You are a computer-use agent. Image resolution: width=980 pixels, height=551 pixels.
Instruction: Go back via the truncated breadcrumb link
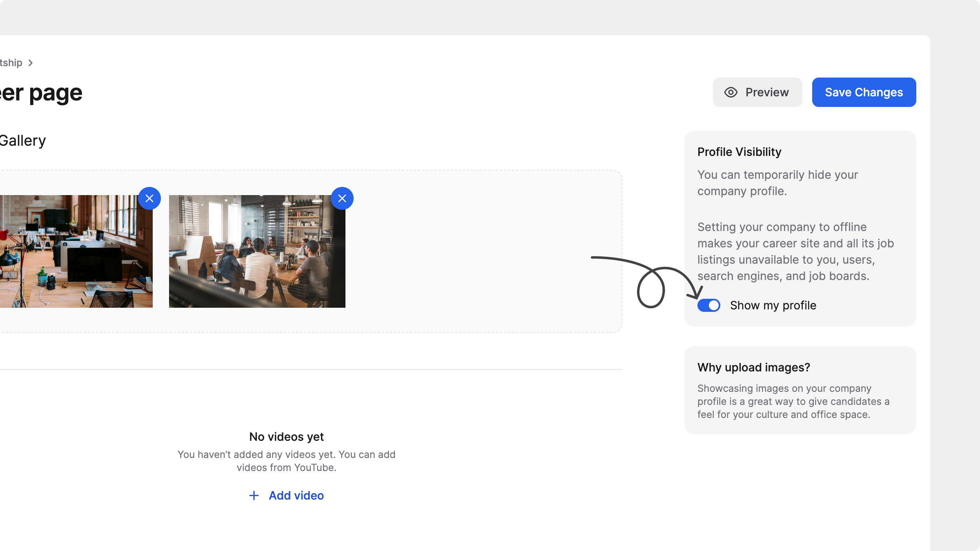[x=11, y=63]
